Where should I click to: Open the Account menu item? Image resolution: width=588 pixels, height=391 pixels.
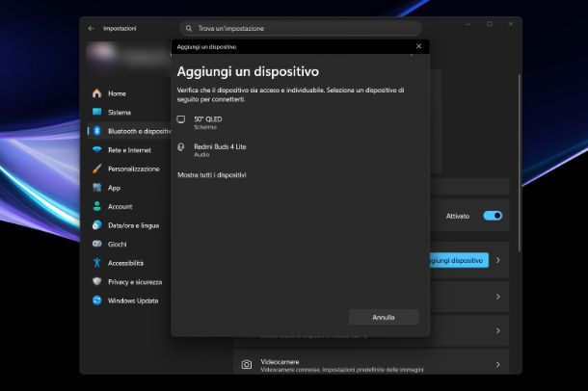click(120, 206)
